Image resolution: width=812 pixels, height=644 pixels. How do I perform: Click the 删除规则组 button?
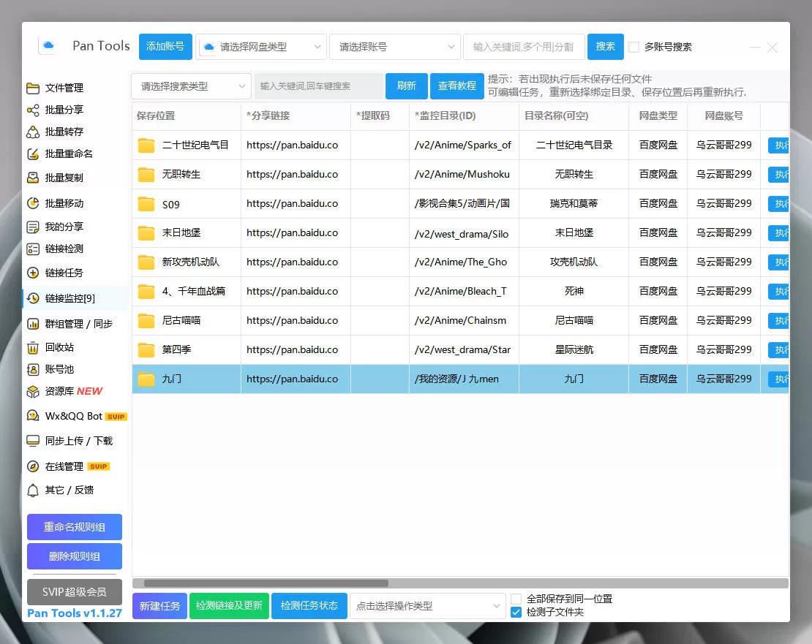click(75, 556)
